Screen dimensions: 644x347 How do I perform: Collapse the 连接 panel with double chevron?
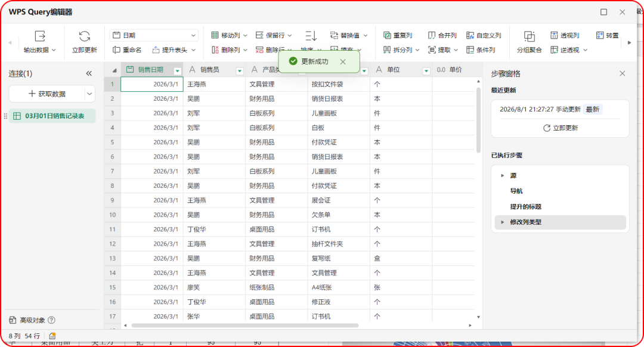tap(89, 73)
